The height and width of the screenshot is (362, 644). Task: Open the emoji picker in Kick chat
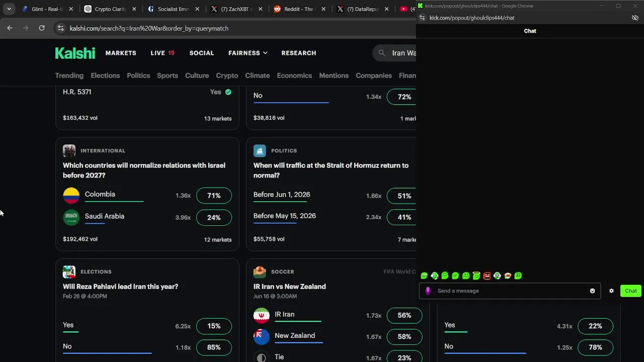592,291
